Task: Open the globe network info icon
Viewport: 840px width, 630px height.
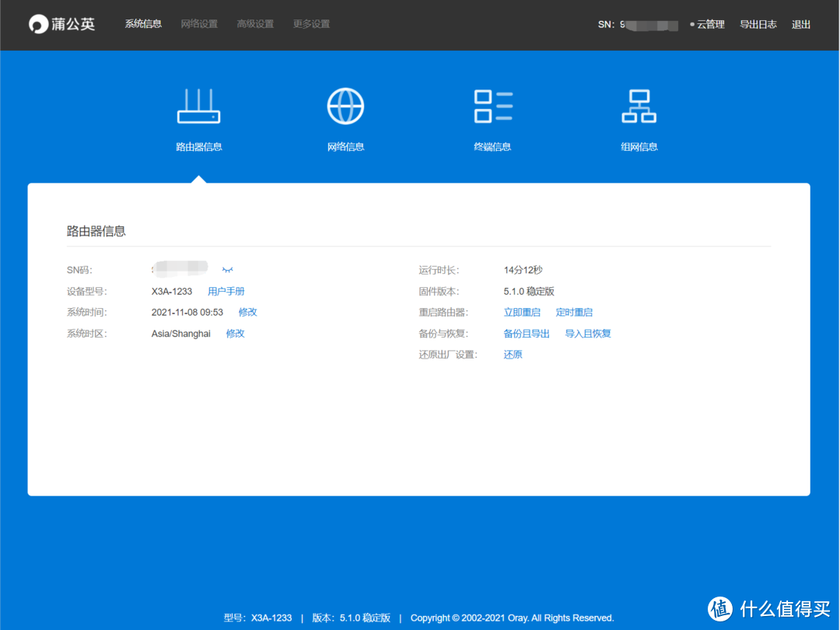Action: click(x=345, y=107)
